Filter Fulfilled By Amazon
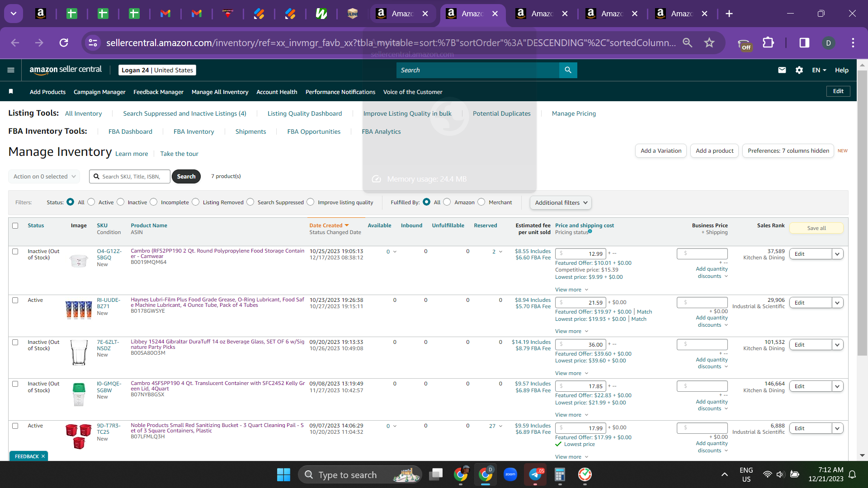868x488 pixels. [x=447, y=202]
